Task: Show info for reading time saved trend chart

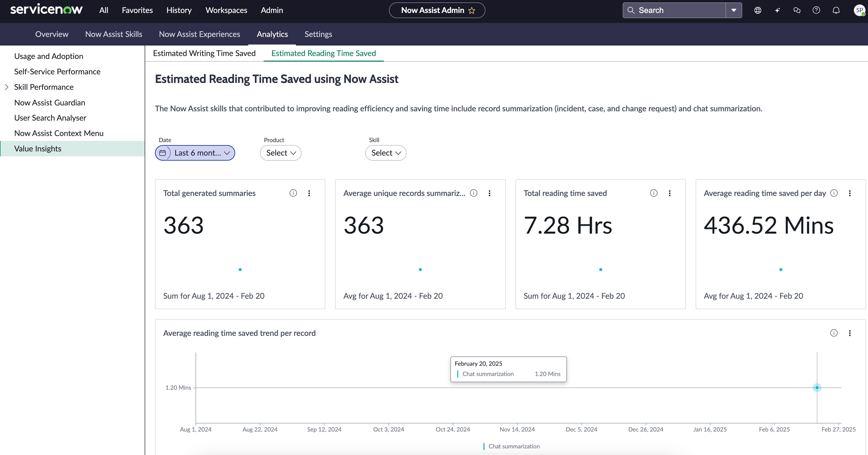Action: pyautogui.click(x=834, y=333)
